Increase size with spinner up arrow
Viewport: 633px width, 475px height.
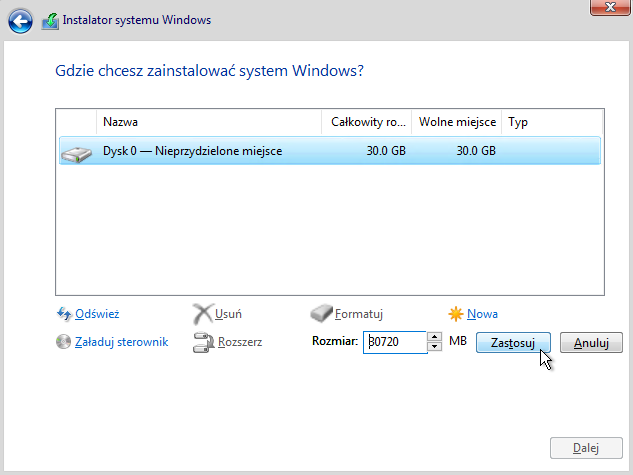(434, 337)
